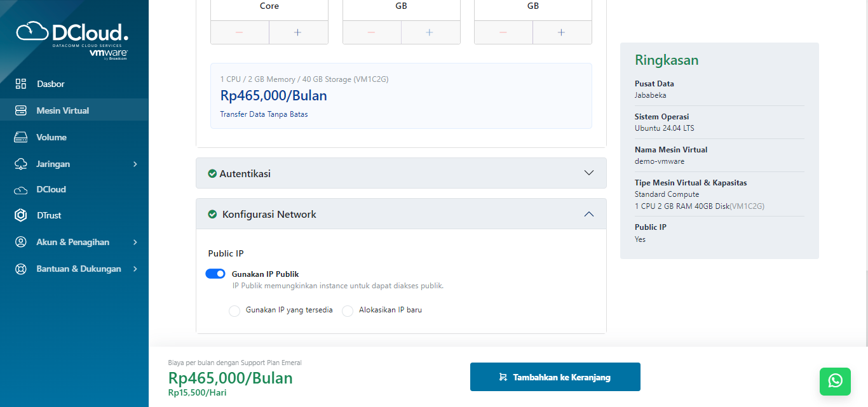Open the DCloud sidebar icon

20,189
